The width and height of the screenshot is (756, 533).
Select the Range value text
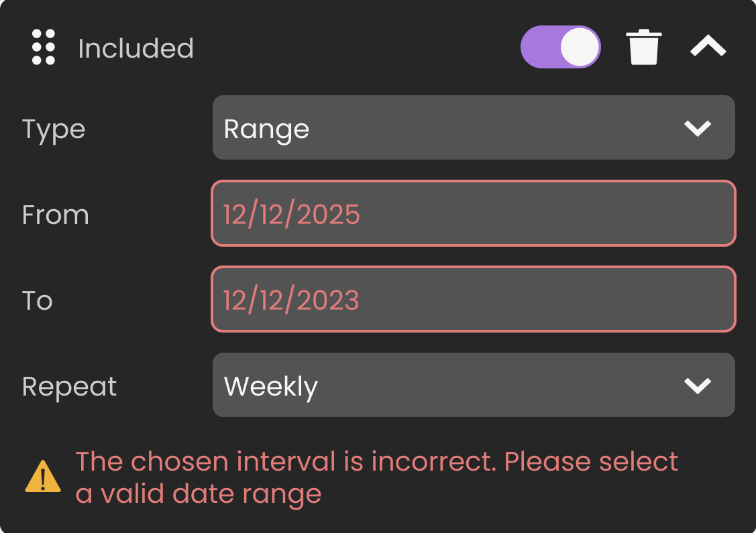266,129
